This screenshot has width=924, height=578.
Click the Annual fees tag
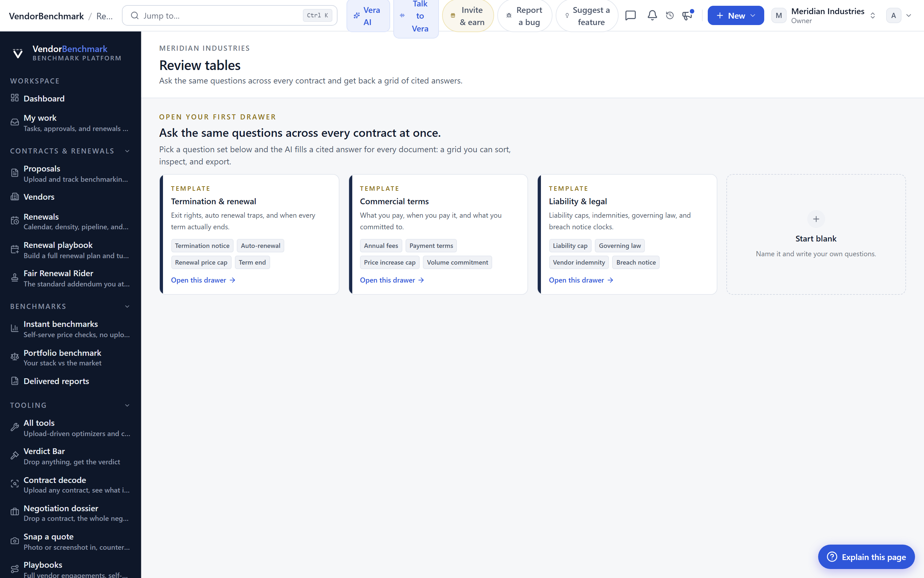[381, 245]
